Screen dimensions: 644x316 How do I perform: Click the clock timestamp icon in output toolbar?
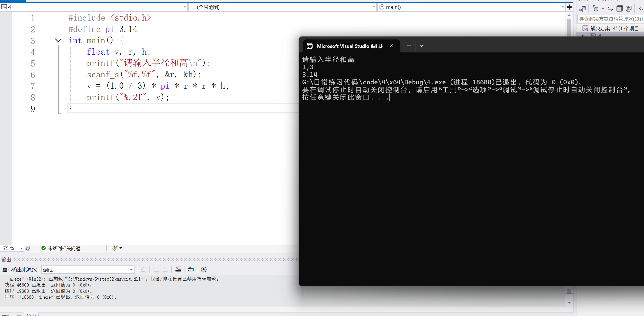click(204, 269)
